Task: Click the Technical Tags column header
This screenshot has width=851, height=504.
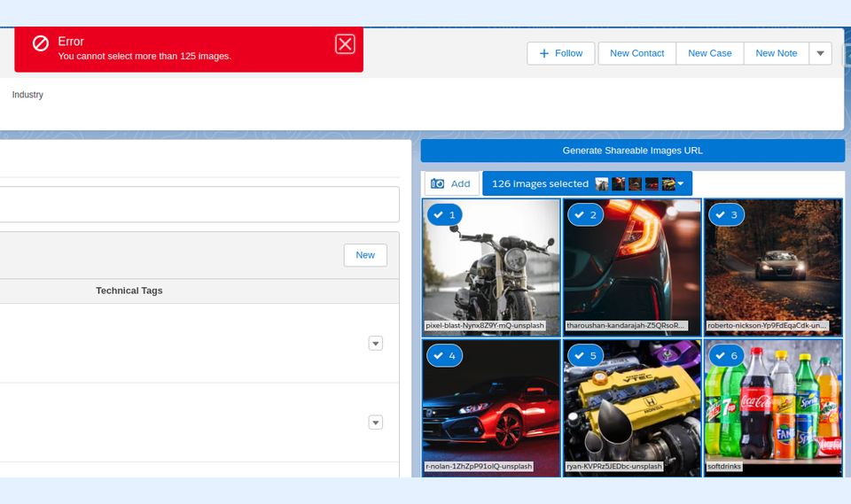Action: point(129,291)
